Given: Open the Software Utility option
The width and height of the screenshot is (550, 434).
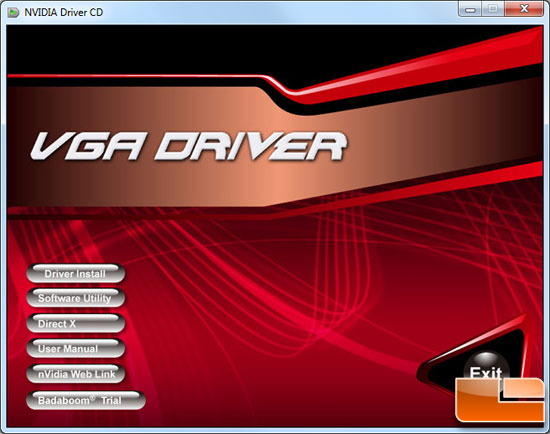Looking at the screenshot, I should [75, 298].
